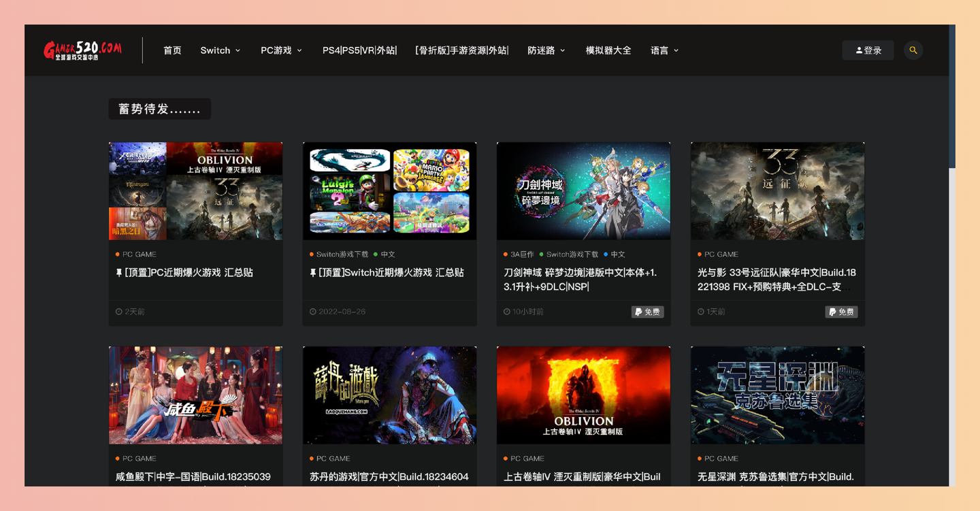The width and height of the screenshot is (980, 511).
Task: Open the 光与影 33号远征队 card thumbnail
Action: click(778, 191)
